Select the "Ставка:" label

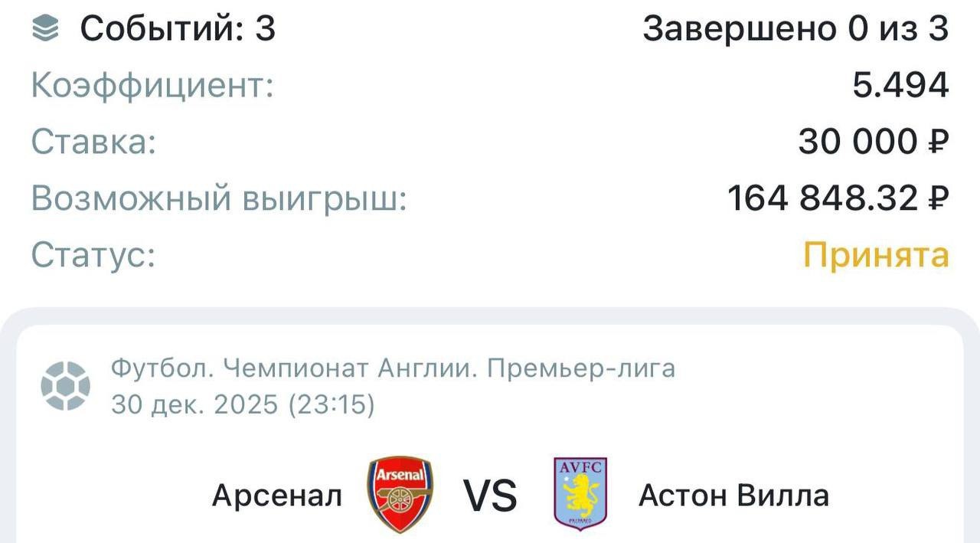coord(93,142)
